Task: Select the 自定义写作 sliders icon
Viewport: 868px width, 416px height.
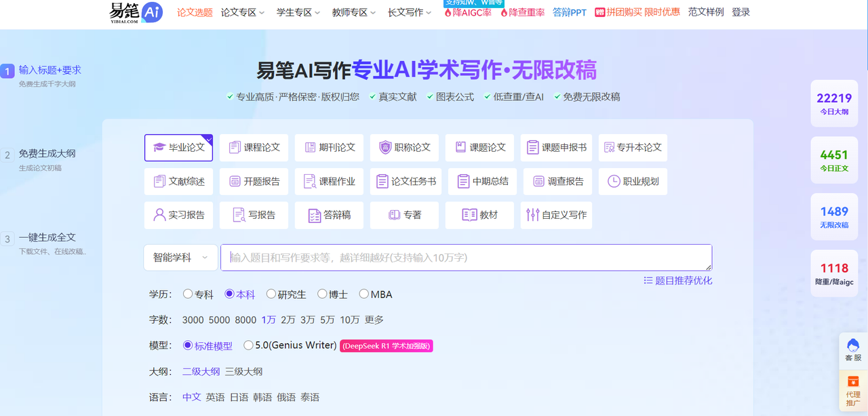Action: coord(533,215)
